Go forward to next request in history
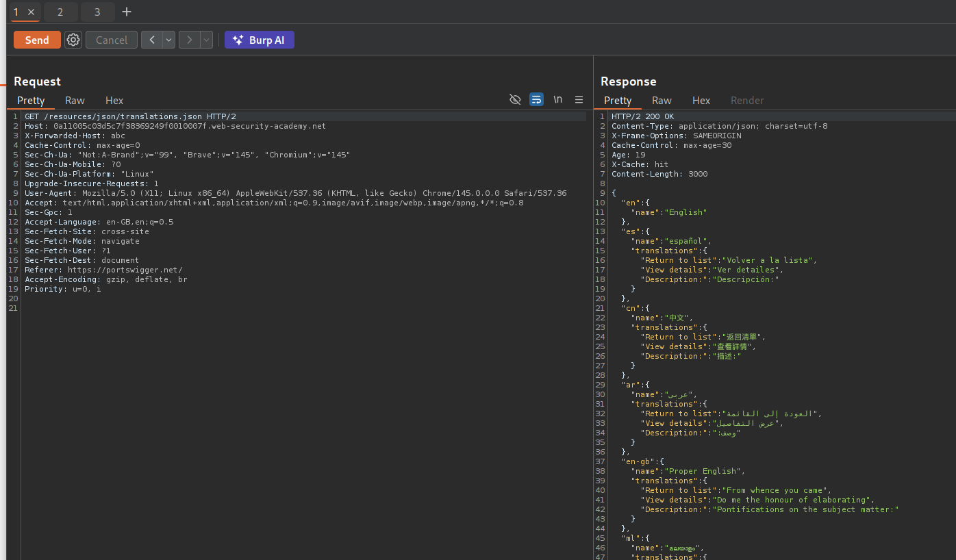This screenshot has height=560, width=956. pos(189,40)
